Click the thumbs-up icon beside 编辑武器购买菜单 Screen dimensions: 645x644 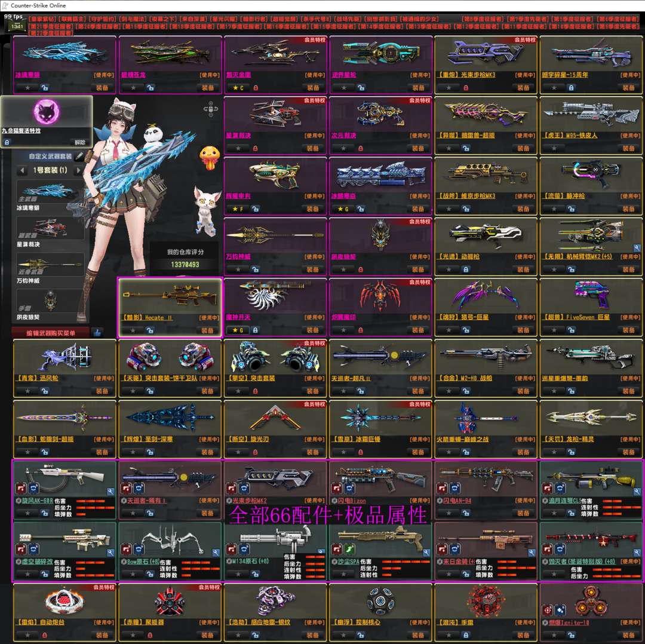[x=97, y=333]
